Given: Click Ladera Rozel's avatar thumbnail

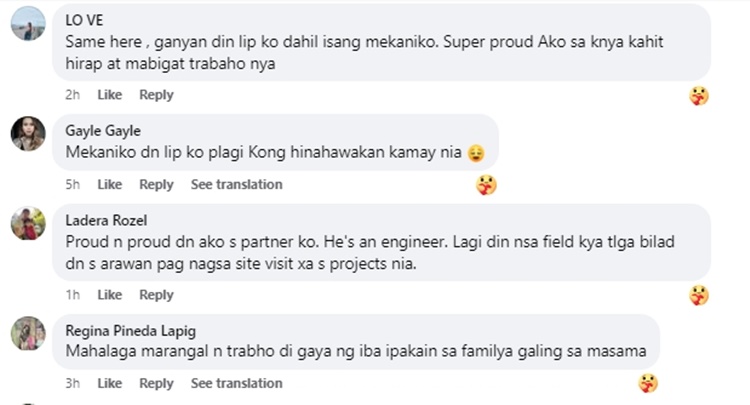Looking at the screenshot, I should coord(28,223).
